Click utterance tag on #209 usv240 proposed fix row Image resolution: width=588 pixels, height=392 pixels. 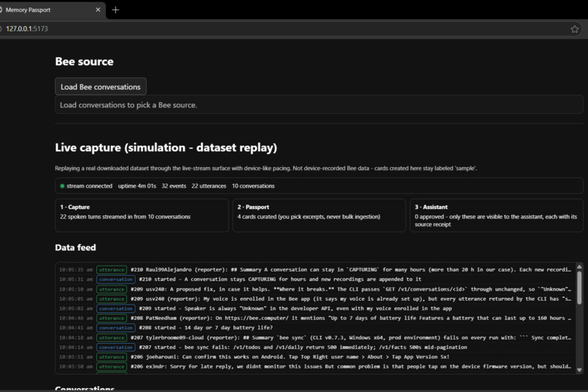click(x=112, y=289)
